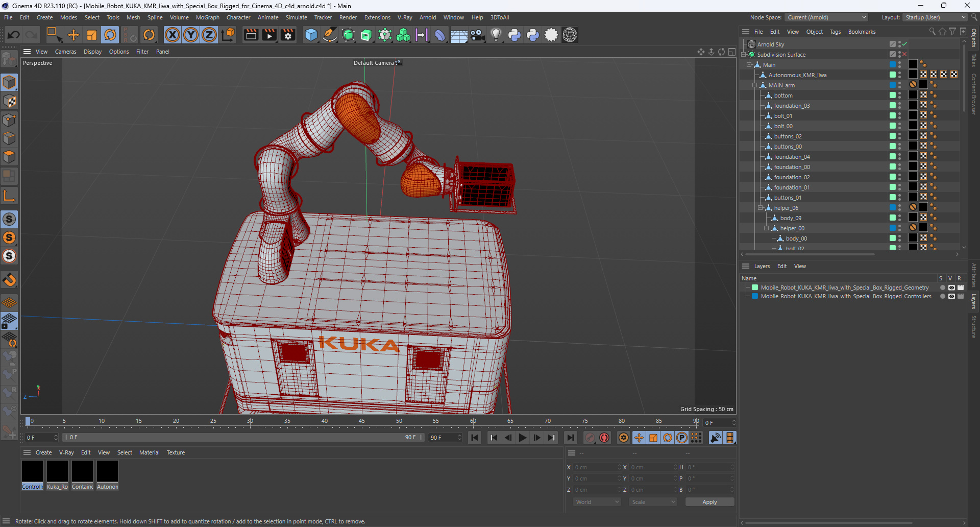The height and width of the screenshot is (527, 980).
Task: Switch to Texture mode icon
Action: pyautogui.click(x=9, y=101)
